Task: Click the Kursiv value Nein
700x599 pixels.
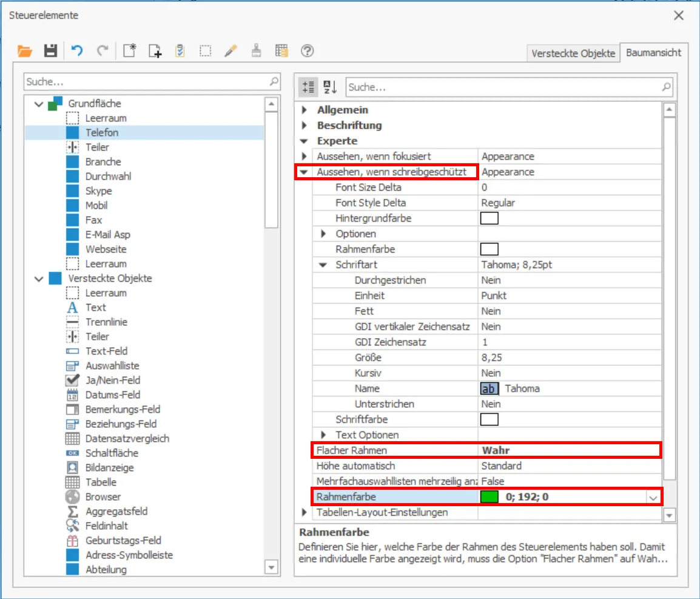Action: 491,373
